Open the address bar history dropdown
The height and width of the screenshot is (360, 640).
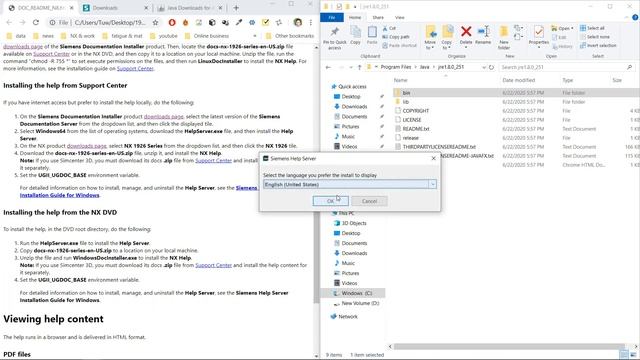484,67
